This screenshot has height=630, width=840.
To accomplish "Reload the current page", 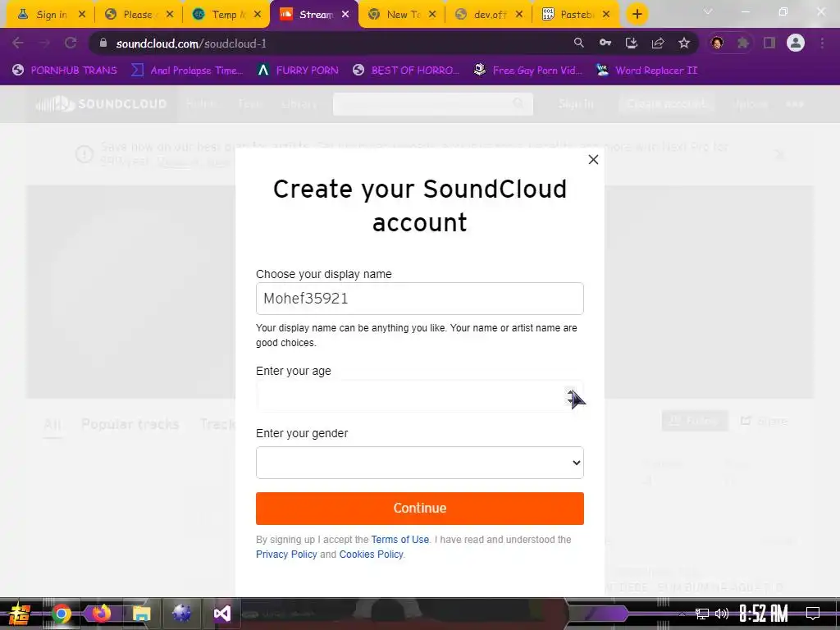I will tap(71, 43).
